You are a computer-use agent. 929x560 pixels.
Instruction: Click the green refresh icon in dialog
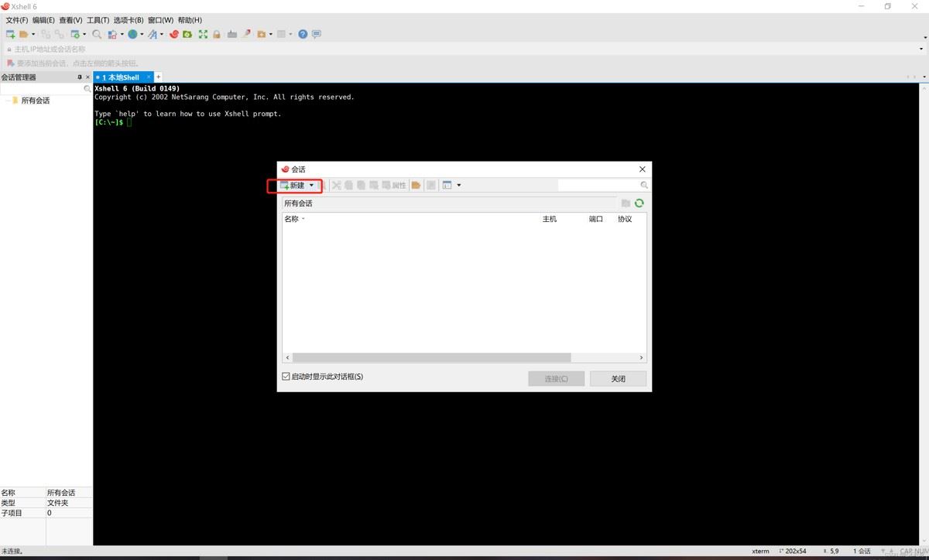pyautogui.click(x=639, y=203)
